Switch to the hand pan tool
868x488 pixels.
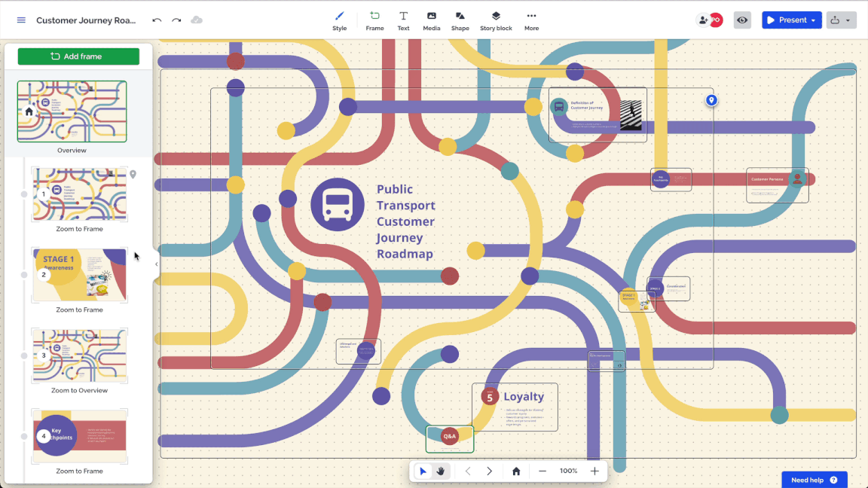(x=441, y=471)
